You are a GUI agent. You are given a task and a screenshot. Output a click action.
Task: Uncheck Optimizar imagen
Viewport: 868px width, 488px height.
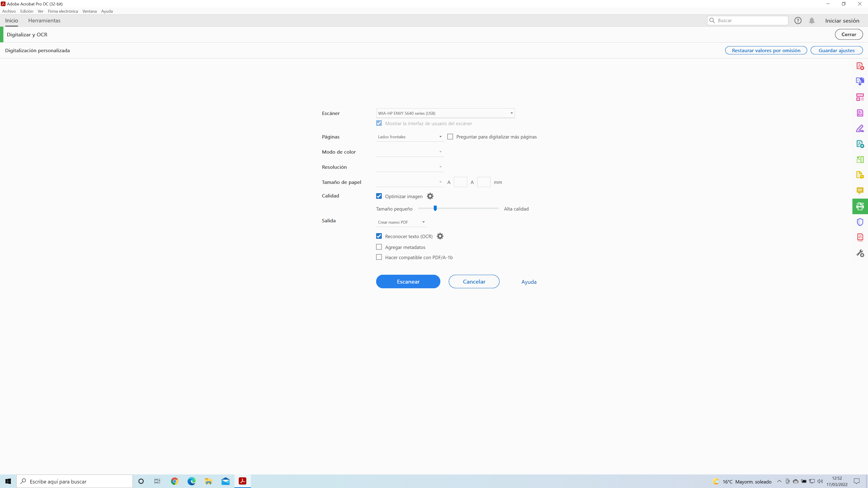(x=379, y=196)
